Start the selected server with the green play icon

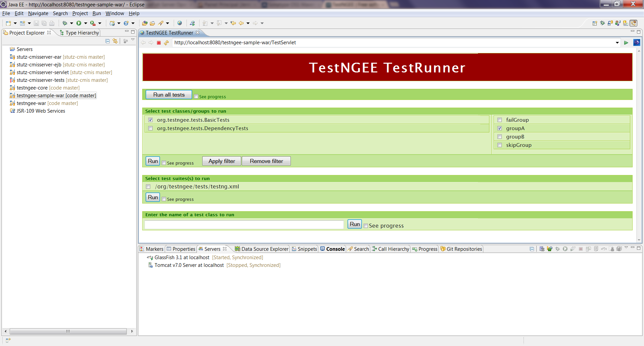565,249
